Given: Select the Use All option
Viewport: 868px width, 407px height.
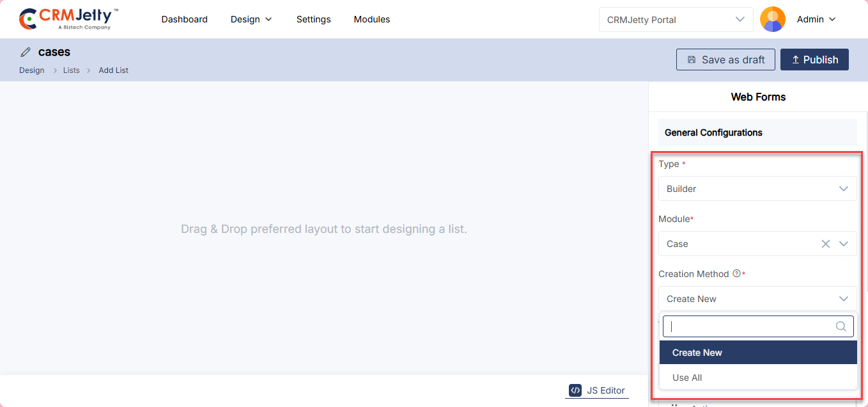Looking at the screenshot, I should [x=687, y=378].
